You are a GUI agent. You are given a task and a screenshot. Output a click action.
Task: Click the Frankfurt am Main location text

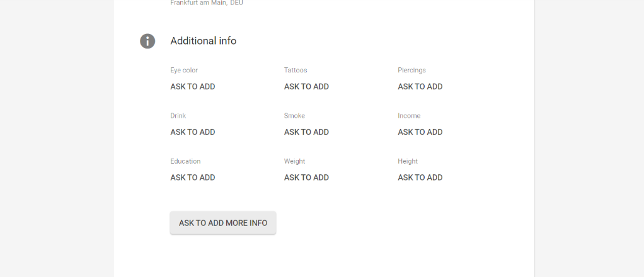(x=207, y=3)
